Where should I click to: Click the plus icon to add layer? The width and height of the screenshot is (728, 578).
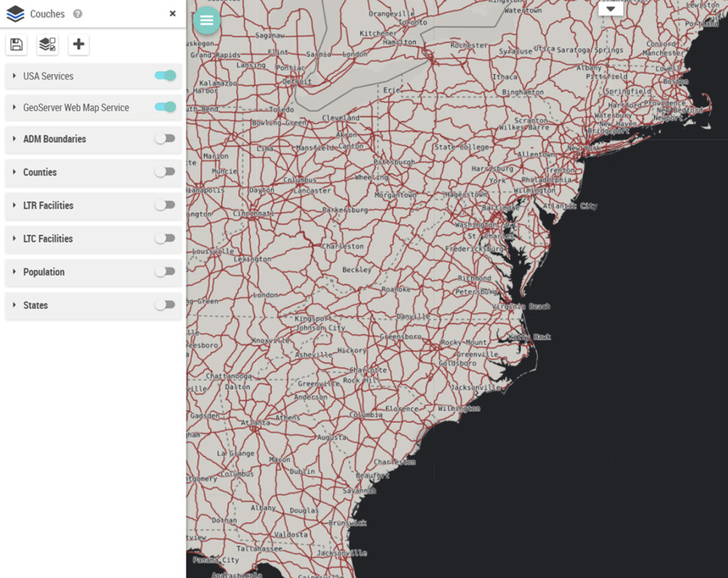78,45
